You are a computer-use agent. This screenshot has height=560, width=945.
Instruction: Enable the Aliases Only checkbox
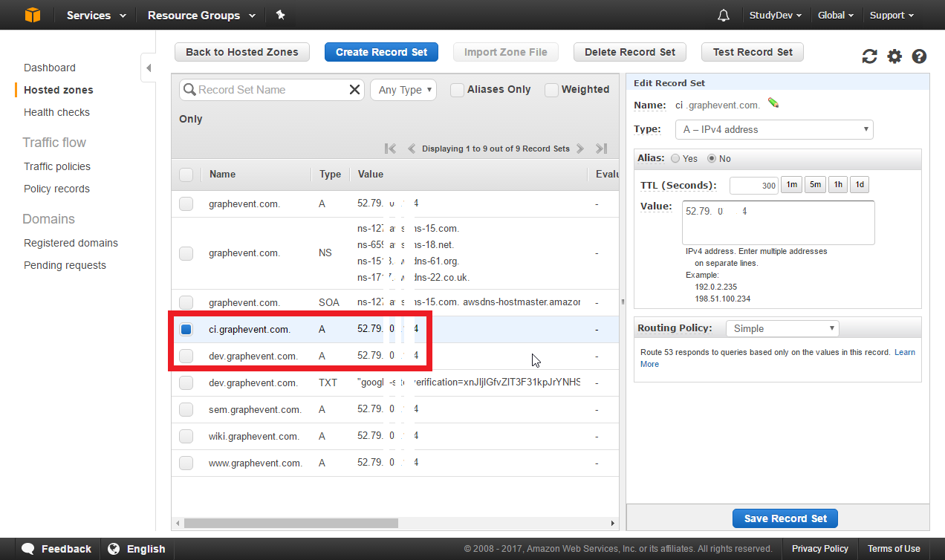click(x=458, y=90)
